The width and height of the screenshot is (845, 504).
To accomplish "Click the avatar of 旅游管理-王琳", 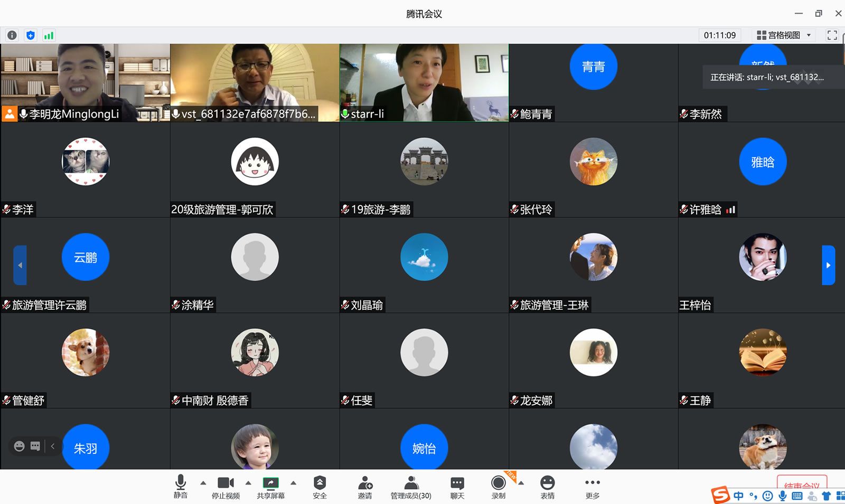I will [593, 257].
